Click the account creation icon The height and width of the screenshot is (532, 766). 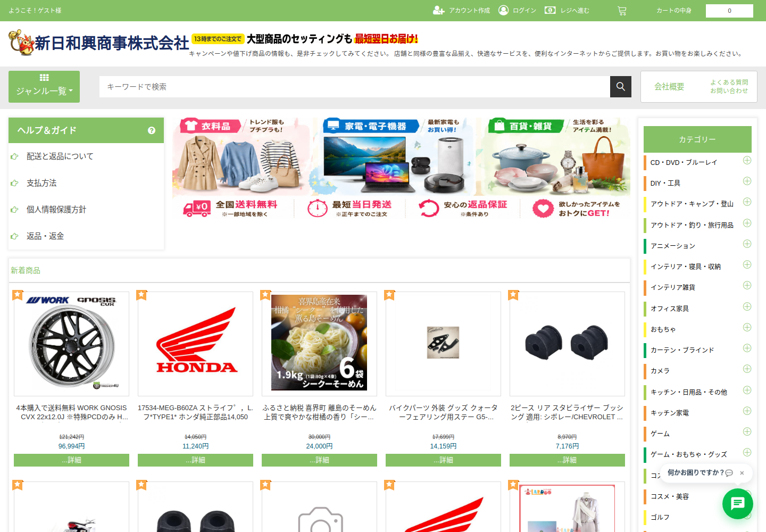click(439, 10)
